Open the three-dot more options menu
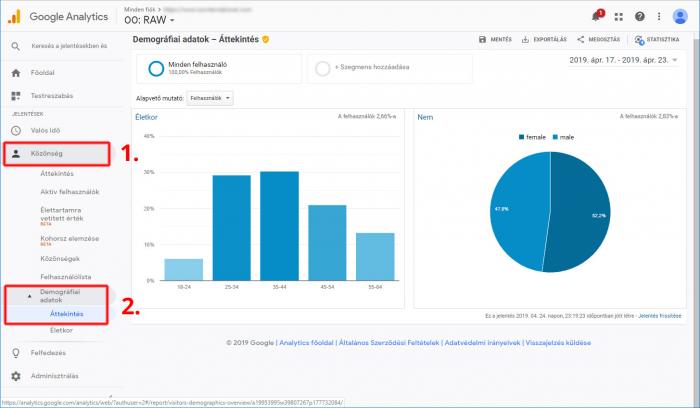This screenshot has width=700, height=408. coord(658,17)
